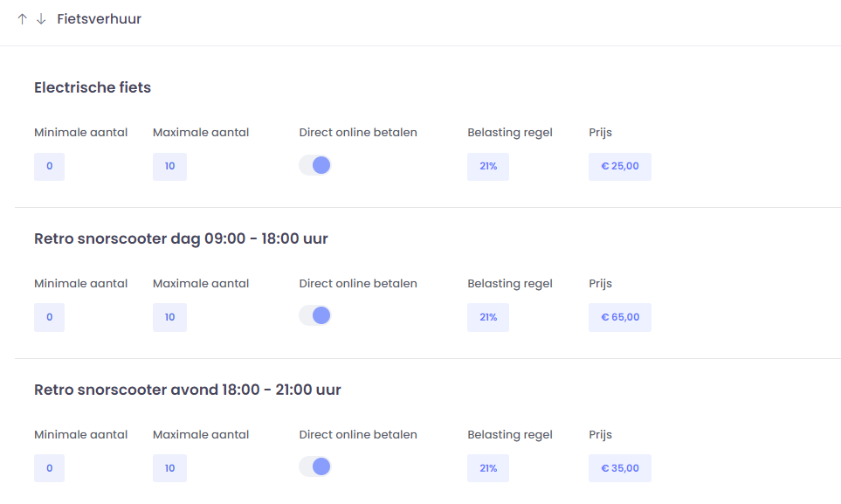Click Electrische fiets maximale aantal value 10
The height and width of the screenshot is (504, 841).
point(169,166)
